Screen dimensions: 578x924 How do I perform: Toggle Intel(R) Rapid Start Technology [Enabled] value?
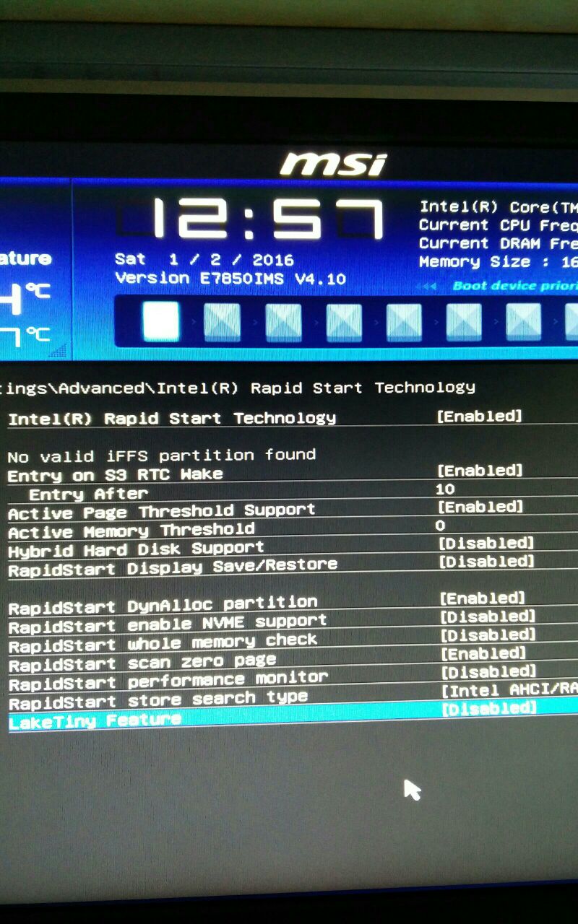(479, 416)
